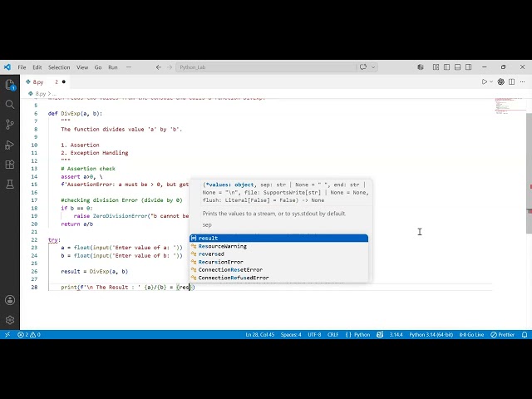Close the unsaved 8.py tab dot
This screenshot has height=399, width=532.
(63, 81)
